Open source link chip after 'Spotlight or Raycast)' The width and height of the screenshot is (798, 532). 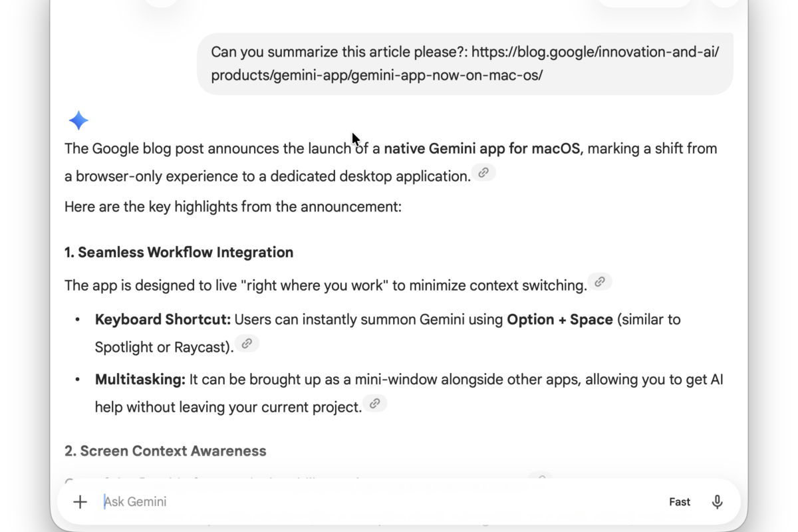tap(247, 343)
